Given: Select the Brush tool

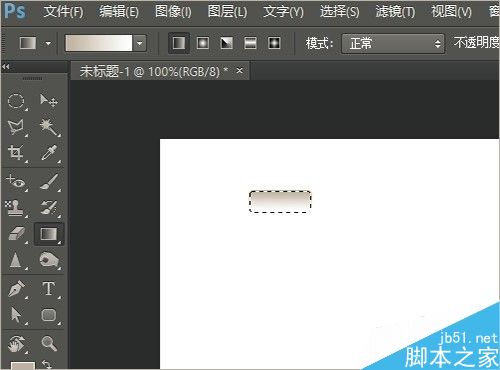Looking at the screenshot, I should [x=49, y=182].
